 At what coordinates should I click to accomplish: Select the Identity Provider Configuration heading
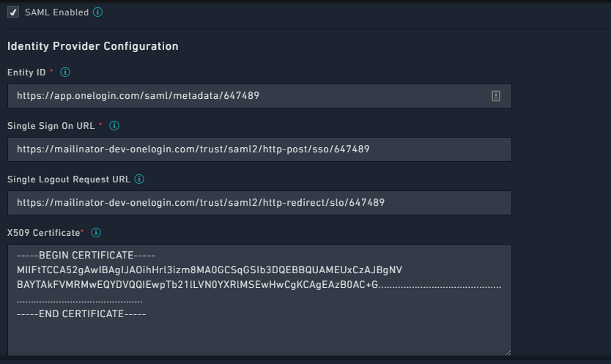(x=92, y=46)
